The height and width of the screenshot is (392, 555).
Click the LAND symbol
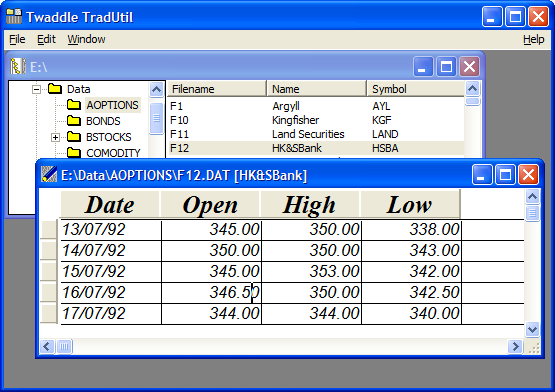pyautogui.click(x=385, y=134)
